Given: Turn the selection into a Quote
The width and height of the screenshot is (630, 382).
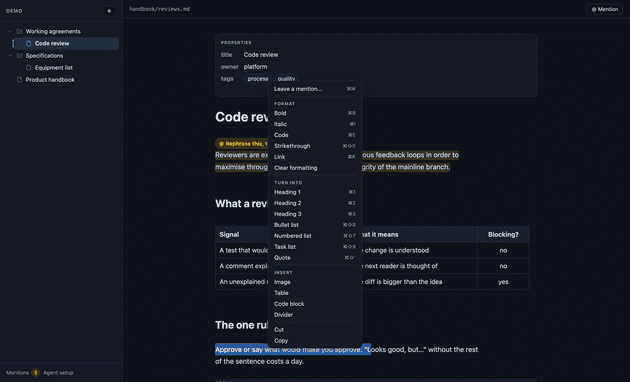Looking at the screenshot, I should 315,258.
